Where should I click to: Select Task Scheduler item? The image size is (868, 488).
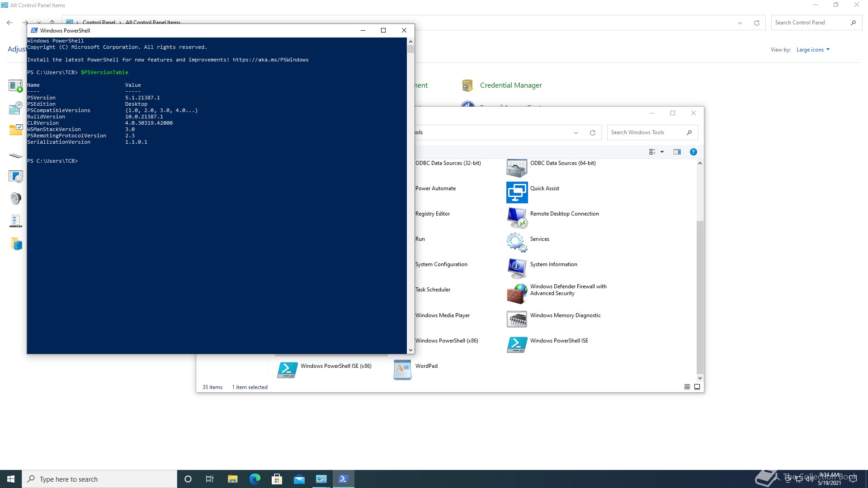pyautogui.click(x=433, y=290)
